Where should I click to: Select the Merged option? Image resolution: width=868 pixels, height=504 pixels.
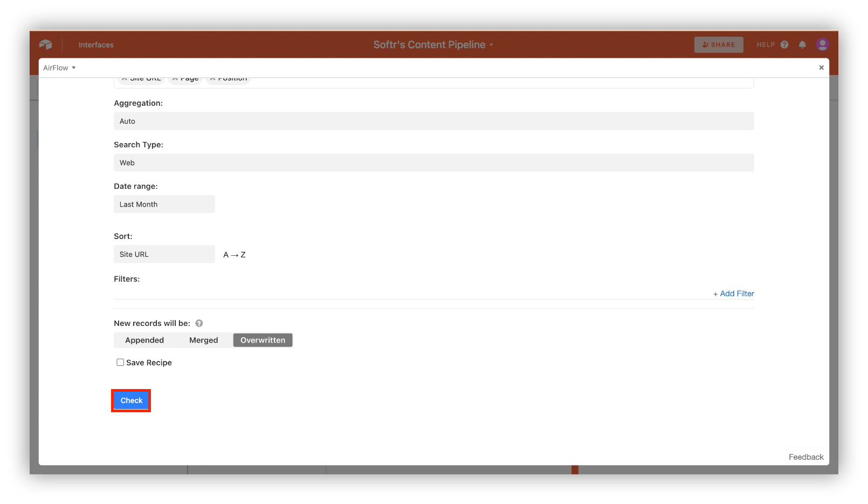click(204, 340)
